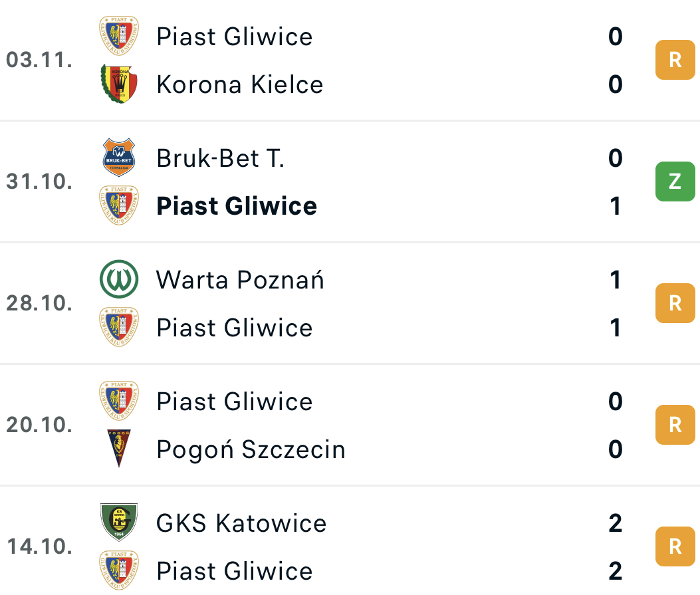Image resolution: width=700 pixels, height=595 pixels.
Task: Click Piast Gliwice crest in 31.10 match
Action: pyautogui.click(x=119, y=205)
